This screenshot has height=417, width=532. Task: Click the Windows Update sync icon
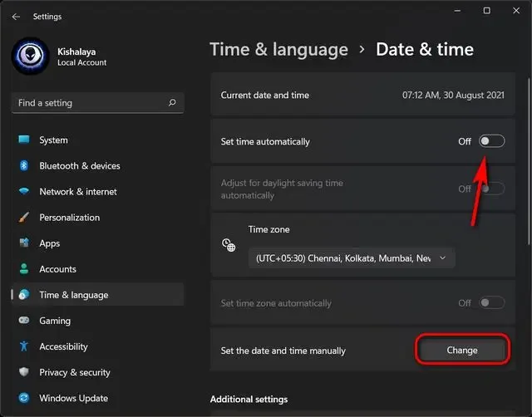(x=24, y=398)
